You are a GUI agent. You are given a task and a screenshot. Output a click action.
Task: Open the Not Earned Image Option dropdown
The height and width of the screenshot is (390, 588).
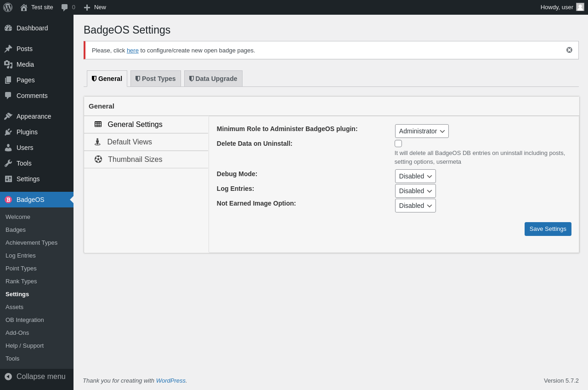point(415,206)
